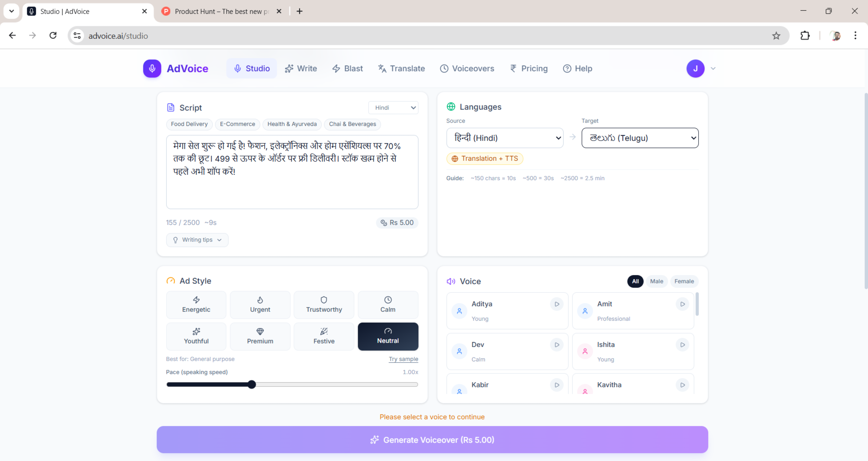This screenshot has width=868, height=461.
Task: Open Try sample for Neutral style
Action: coord(403,359)
